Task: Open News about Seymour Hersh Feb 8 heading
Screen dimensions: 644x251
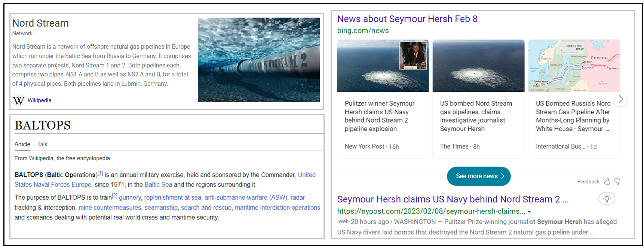Action: [x=407, y=19]
